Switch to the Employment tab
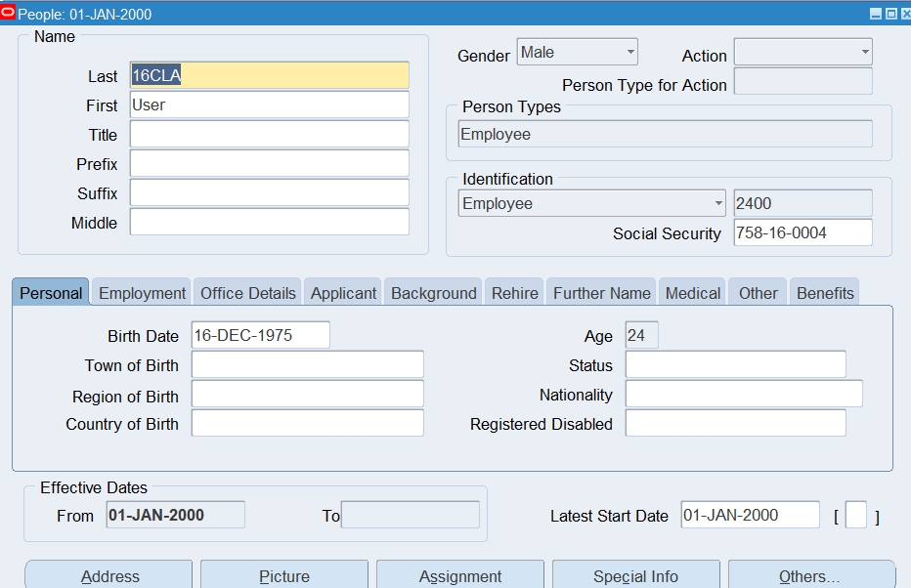This screenshot has width=911, height=588. pos(142,293)
